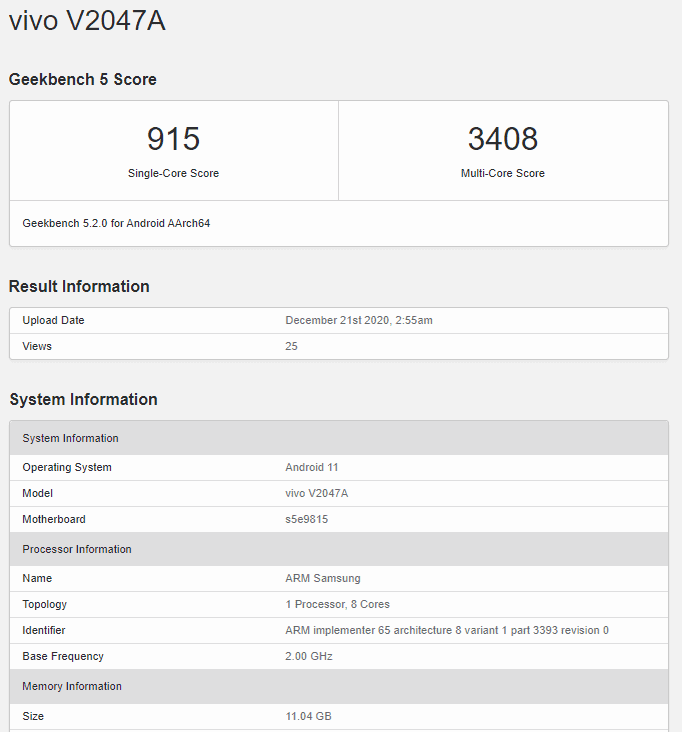Select the '2.00 GHz' frequency value
682x732 pixels.
pyautogui.click(x=309, y=656)
